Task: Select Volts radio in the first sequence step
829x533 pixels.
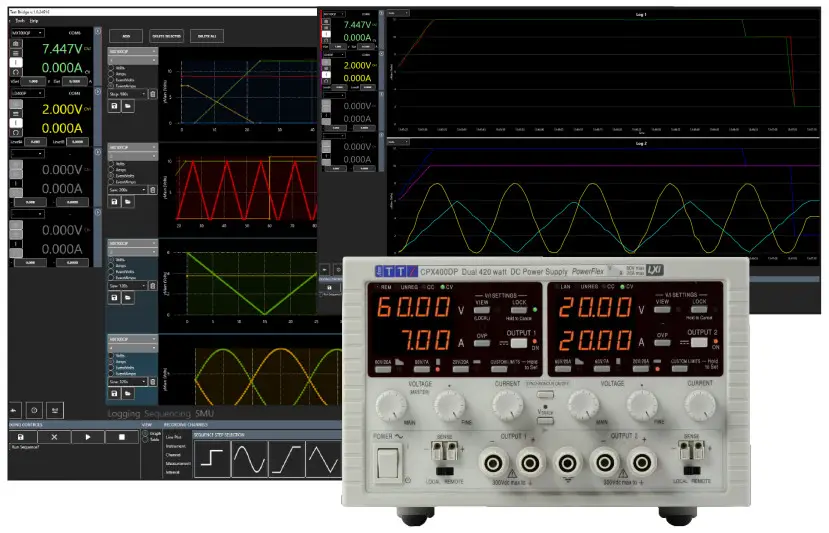Action: 112,68
